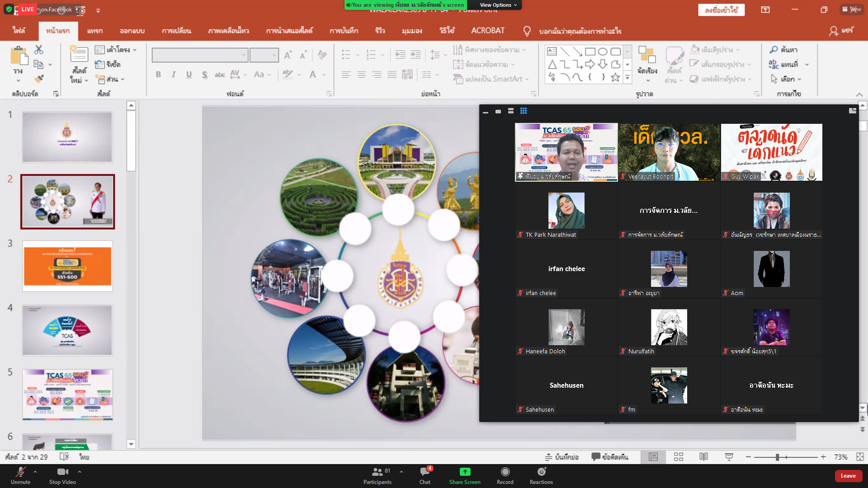The image size is (868, 488).
Task: Open the ACROBAT ribbon tab
Action: (487, 31)
